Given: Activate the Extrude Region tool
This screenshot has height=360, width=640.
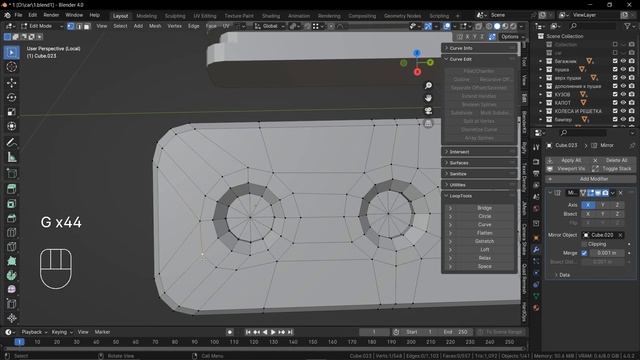Looking at the screenshot, I should coord(11,189).
